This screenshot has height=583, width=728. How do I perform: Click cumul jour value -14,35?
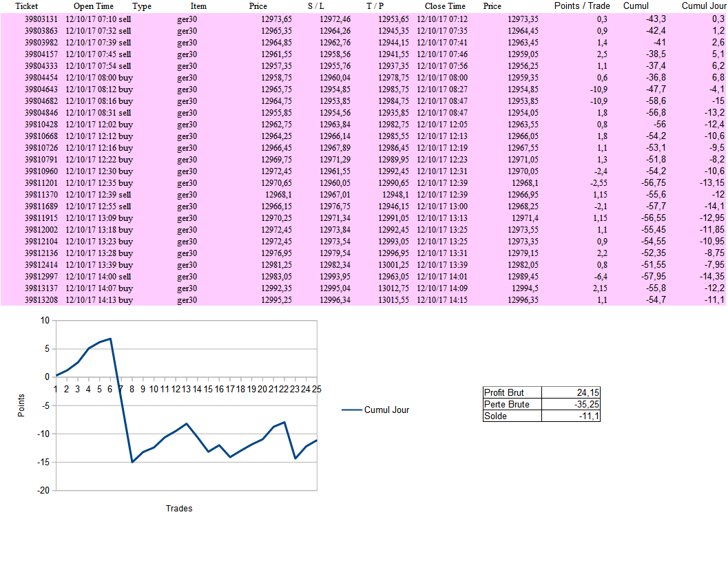pyautogui.click(x=712, y=277)
